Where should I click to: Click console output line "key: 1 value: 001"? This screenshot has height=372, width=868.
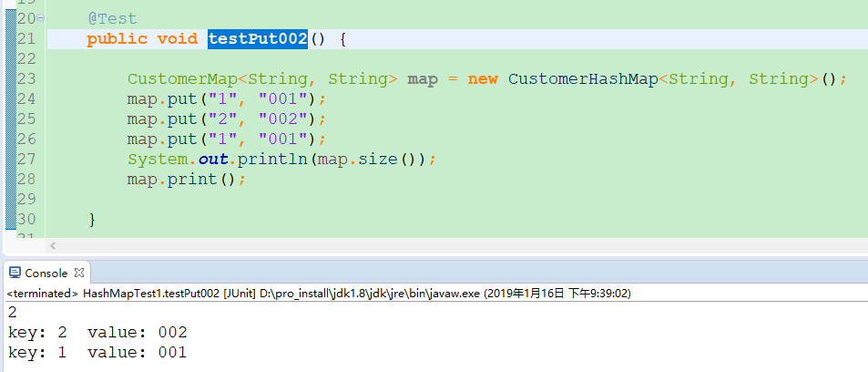coord(97,353)
